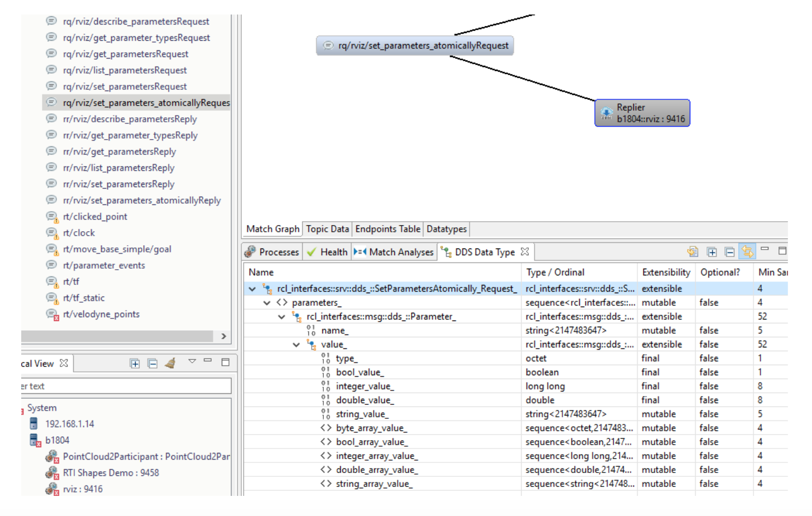Click the rviz : 9416 participant icon
Image resolution: width=812 pixels, height=516 pixels.
pos(51,489)
